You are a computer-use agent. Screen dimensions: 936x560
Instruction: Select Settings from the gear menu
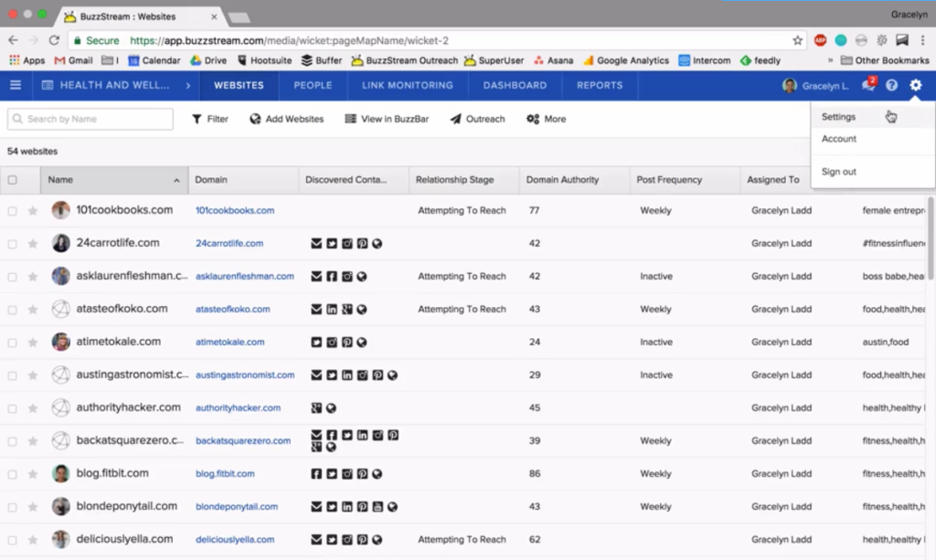point(873,117)
